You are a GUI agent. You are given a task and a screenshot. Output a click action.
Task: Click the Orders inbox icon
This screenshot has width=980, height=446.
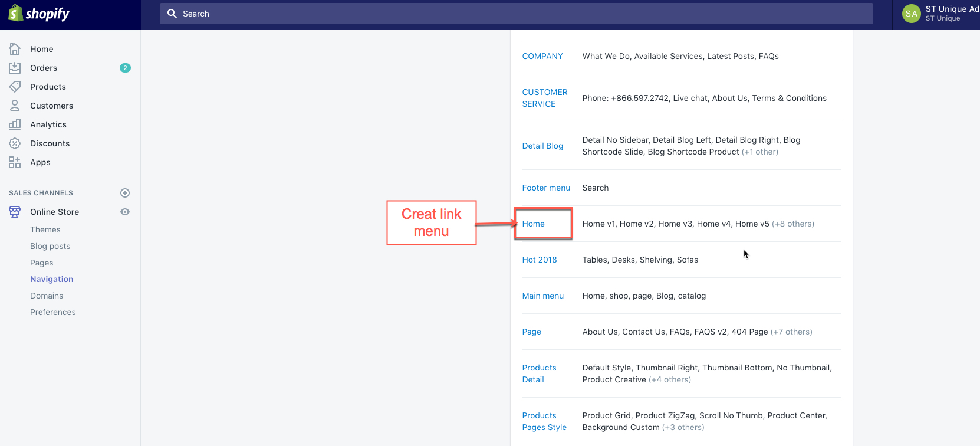pos(15,68)
